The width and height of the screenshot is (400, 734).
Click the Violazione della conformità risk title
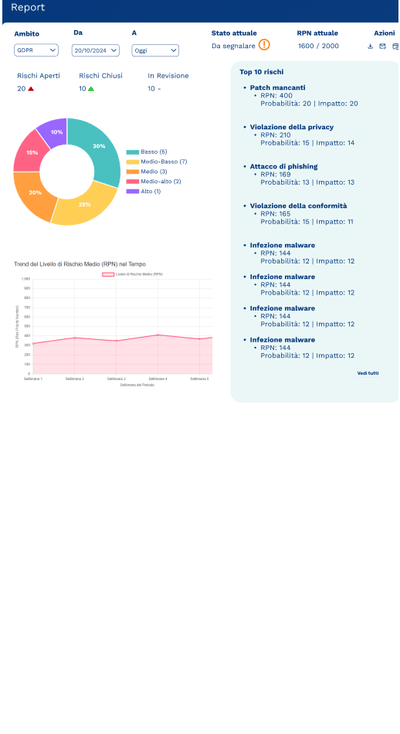(x=298, y=206)
